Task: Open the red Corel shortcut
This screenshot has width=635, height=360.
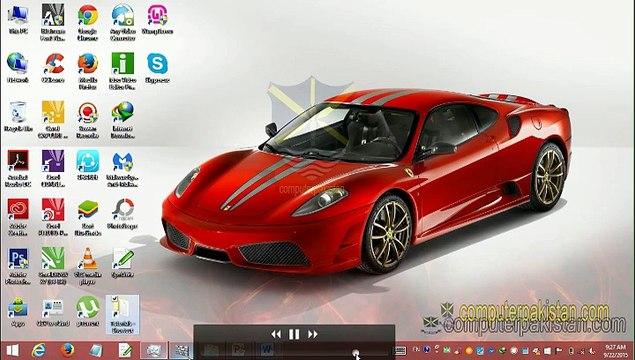Action: [x=53, y=217]
